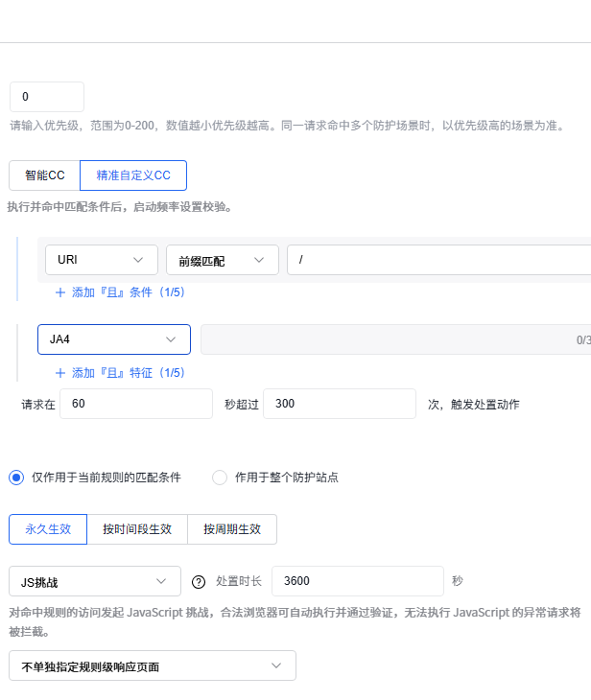Open the JA4 feature dropdown
The width and height of the screenshot is (591, 700).
click(x=114, y=339)
